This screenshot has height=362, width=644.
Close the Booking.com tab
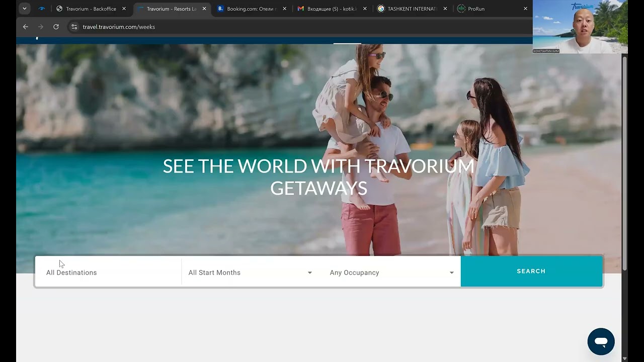(x=284, y=9)
